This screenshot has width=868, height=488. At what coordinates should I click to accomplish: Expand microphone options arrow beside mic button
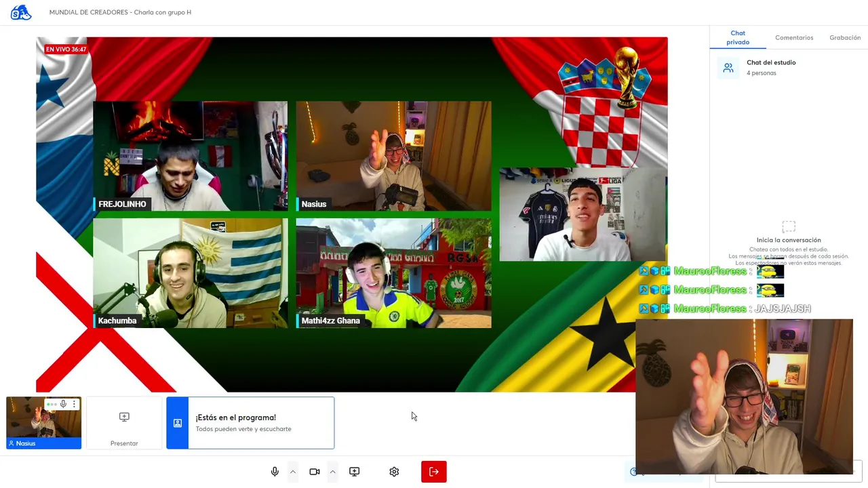pyautogui.click(x=293, y=472)
